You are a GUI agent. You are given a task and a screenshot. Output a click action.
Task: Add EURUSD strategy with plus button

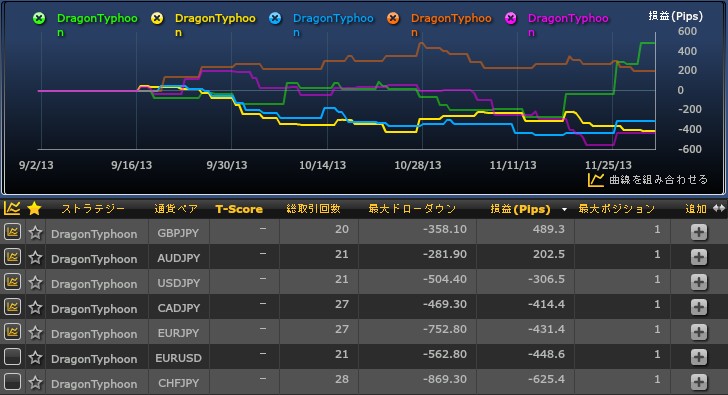pos(699,357)
